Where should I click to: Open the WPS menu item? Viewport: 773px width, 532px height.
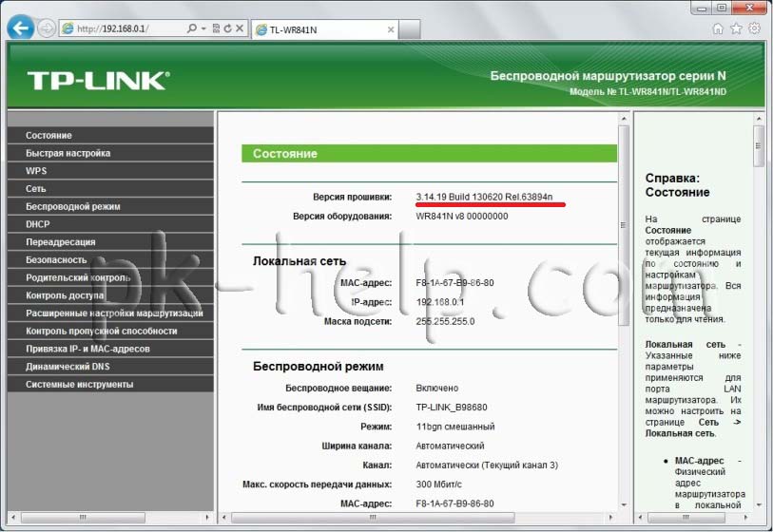[x=111, y=170]
